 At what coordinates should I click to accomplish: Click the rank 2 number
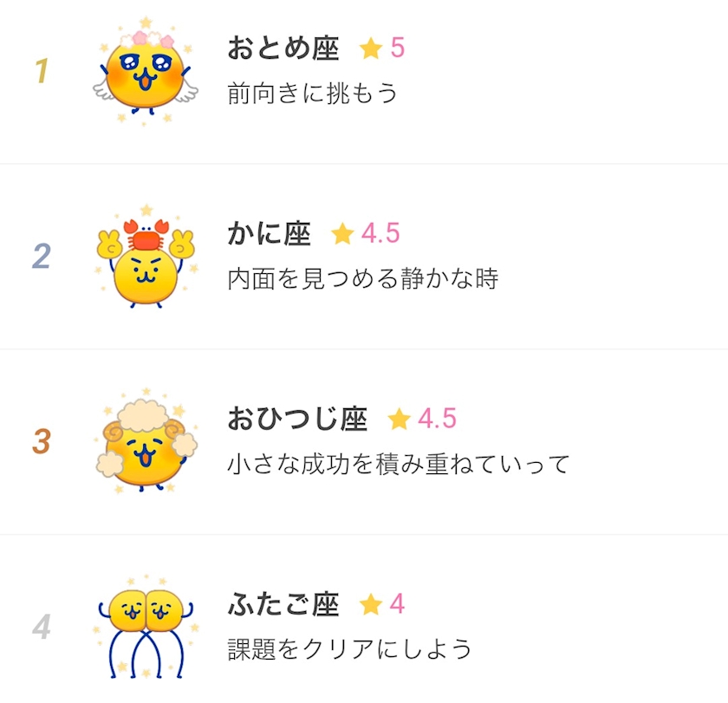click(x=41, y=257)
